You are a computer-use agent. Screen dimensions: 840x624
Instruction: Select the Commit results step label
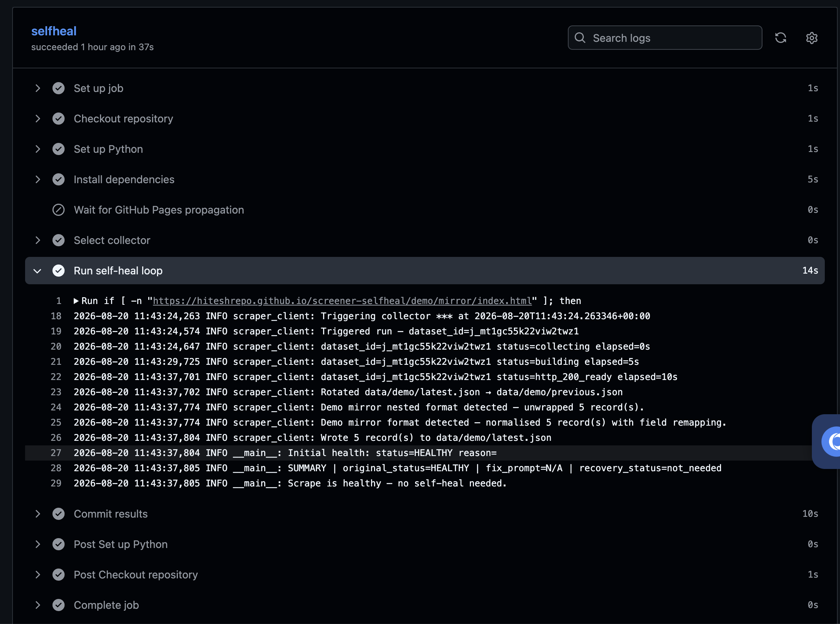111,514
